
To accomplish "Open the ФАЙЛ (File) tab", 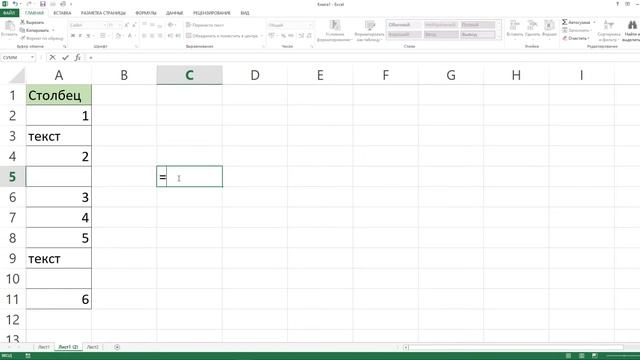I will pyautogui.click(x=9, y=13).
